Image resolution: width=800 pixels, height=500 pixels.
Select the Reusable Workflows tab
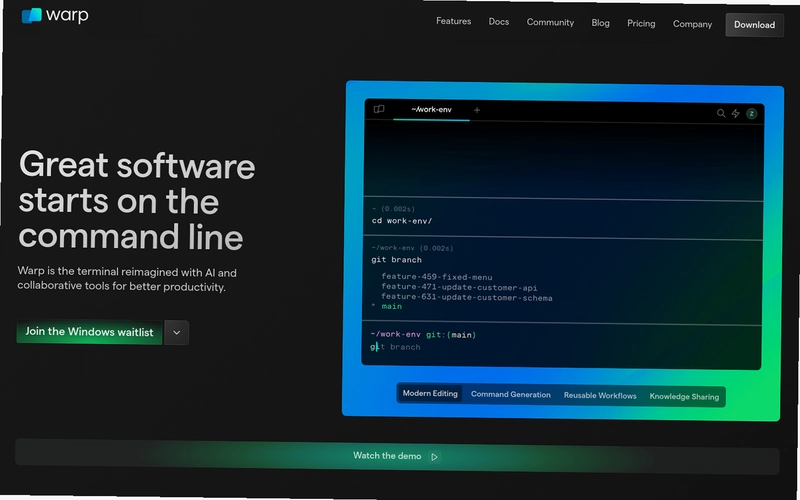(600, 395)
